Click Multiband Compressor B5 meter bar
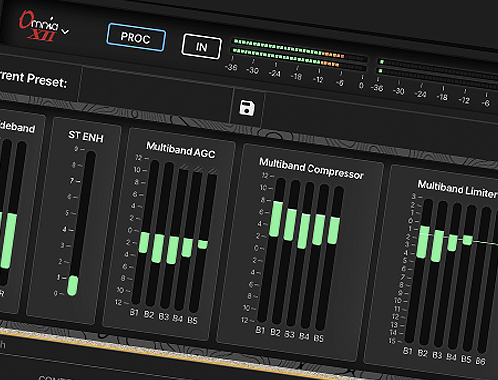Viewport: 498px width, 380px height. (x=330, y=258)
